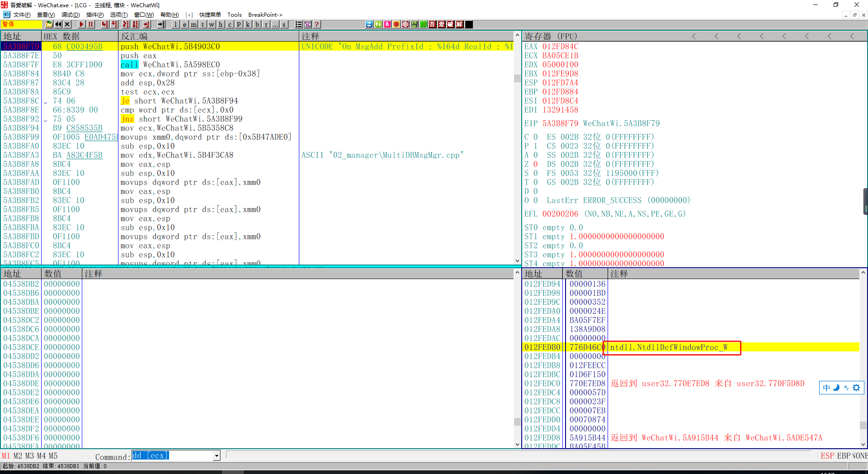Image resolution: width=868 pixels, height=474 pixels.
Task: Toggle IME moon half/full-width icon
Action: pyautogui.click(x=836, y=388)
